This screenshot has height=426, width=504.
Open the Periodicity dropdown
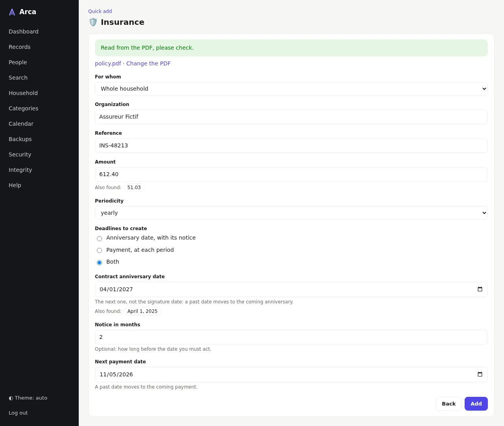click(291, 213)
